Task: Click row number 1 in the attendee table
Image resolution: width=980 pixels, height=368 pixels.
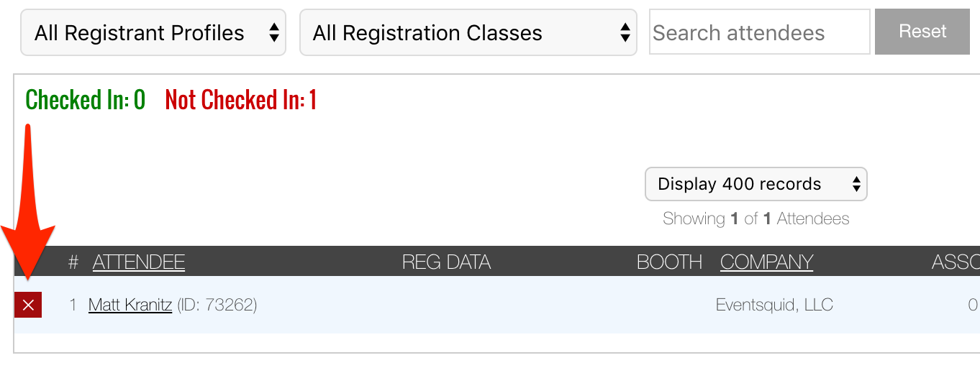Action: [x=73, y=305]
